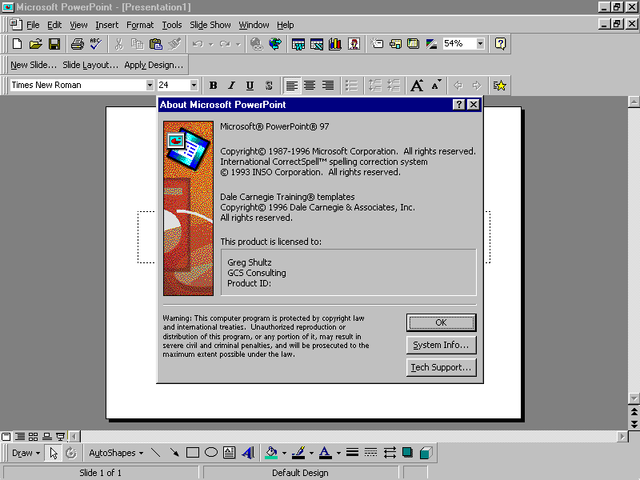This screenshot has height=480, width=640.
Task: Insert WordArt with the tilted A icon
Action: point(248,453)
